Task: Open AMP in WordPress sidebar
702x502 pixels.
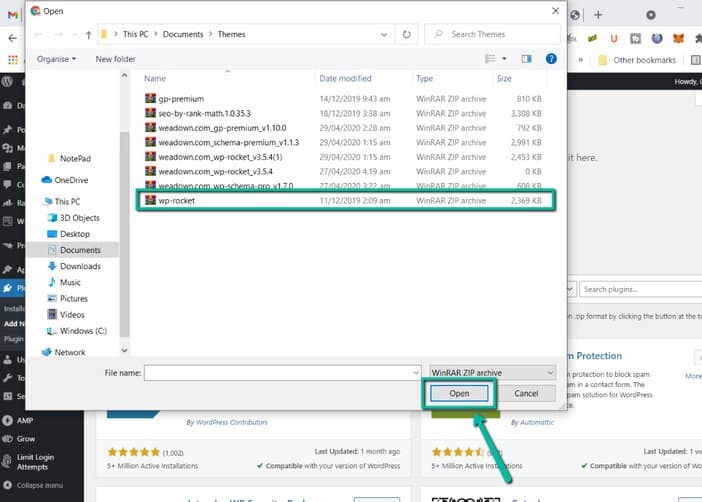Action: click(x=18, y=420)
